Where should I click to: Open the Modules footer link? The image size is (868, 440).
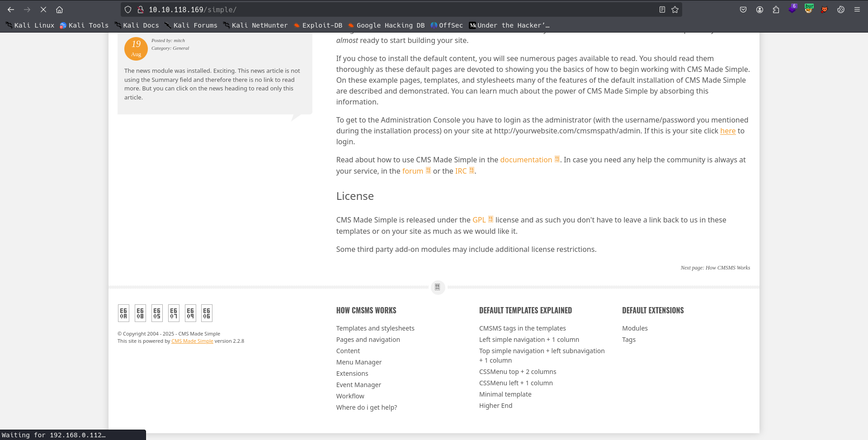[x=635, y=328]
